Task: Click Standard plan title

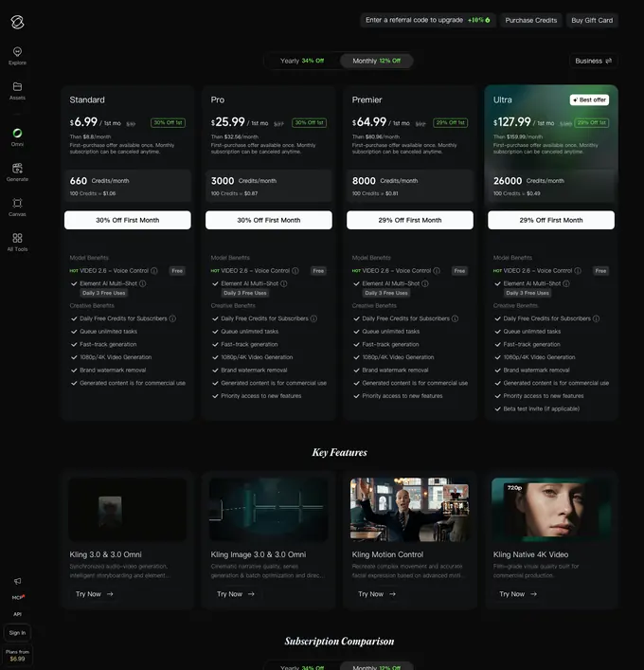Action: pyautogui.click(x=87, y=100)
